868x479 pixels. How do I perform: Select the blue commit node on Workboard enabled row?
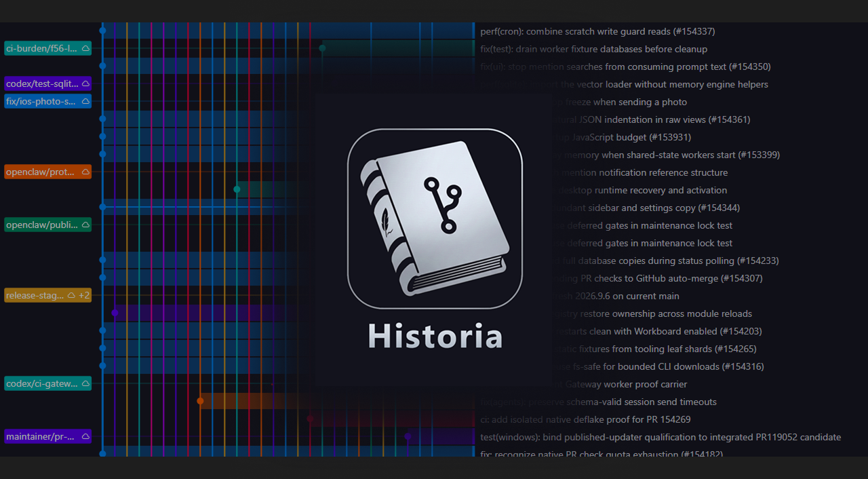coord(102,330)
